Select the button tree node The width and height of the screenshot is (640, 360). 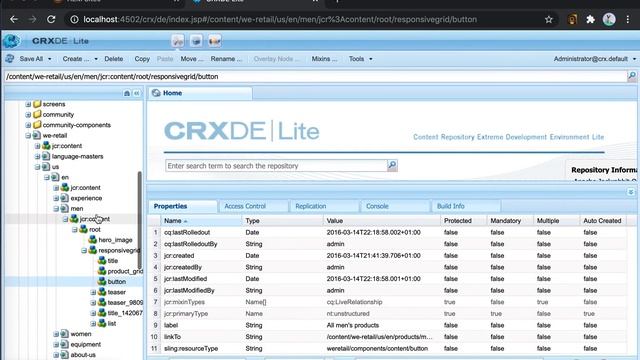pyautogui.click(x=116, y=282)
